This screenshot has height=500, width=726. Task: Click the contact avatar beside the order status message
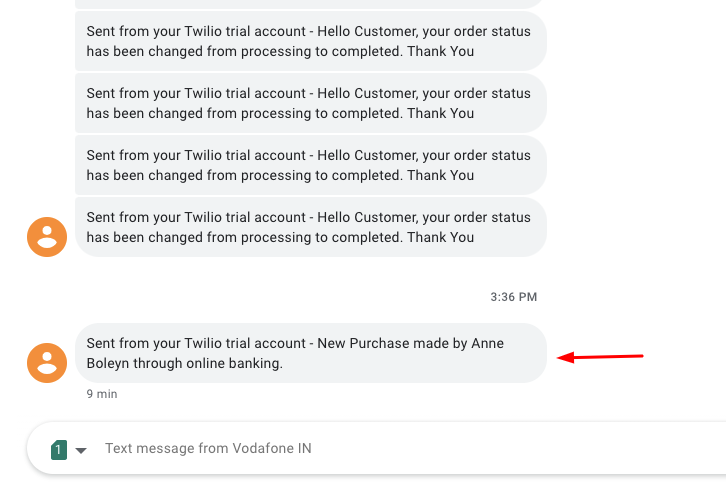[x=47, y=237]
